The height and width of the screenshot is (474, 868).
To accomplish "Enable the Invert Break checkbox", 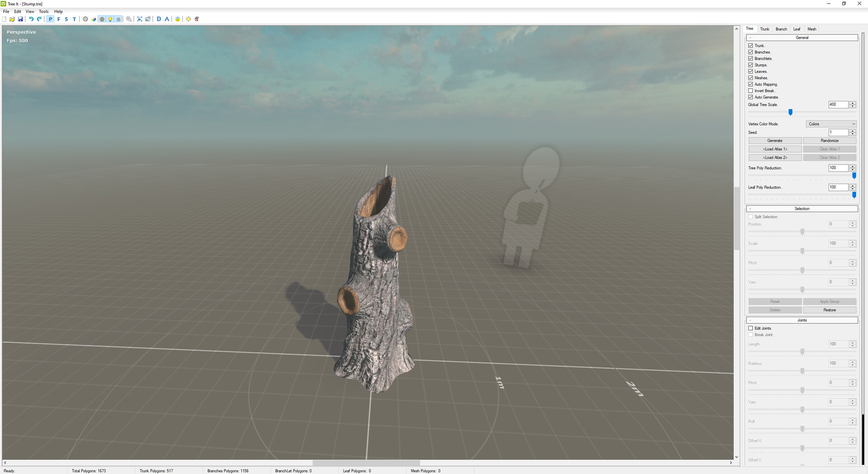I will [x=750, y=90].
